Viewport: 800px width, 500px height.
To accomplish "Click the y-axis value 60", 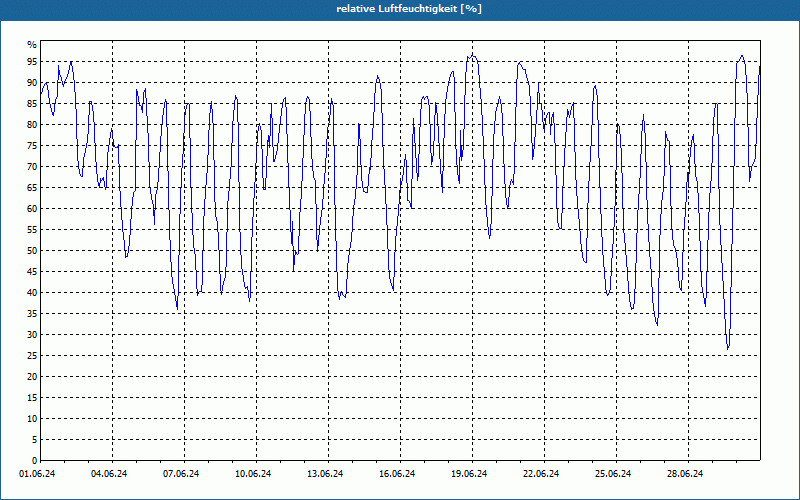I will pos(32,209).
